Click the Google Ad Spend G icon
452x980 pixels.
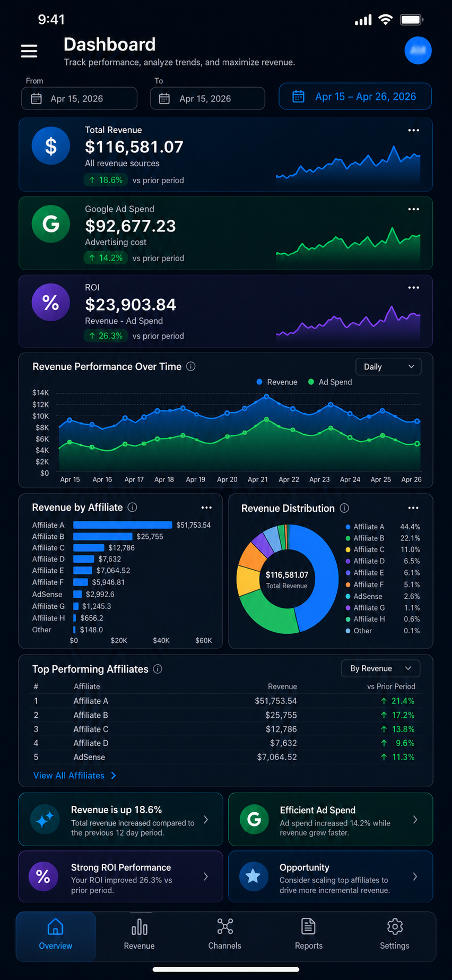(51, 224)
